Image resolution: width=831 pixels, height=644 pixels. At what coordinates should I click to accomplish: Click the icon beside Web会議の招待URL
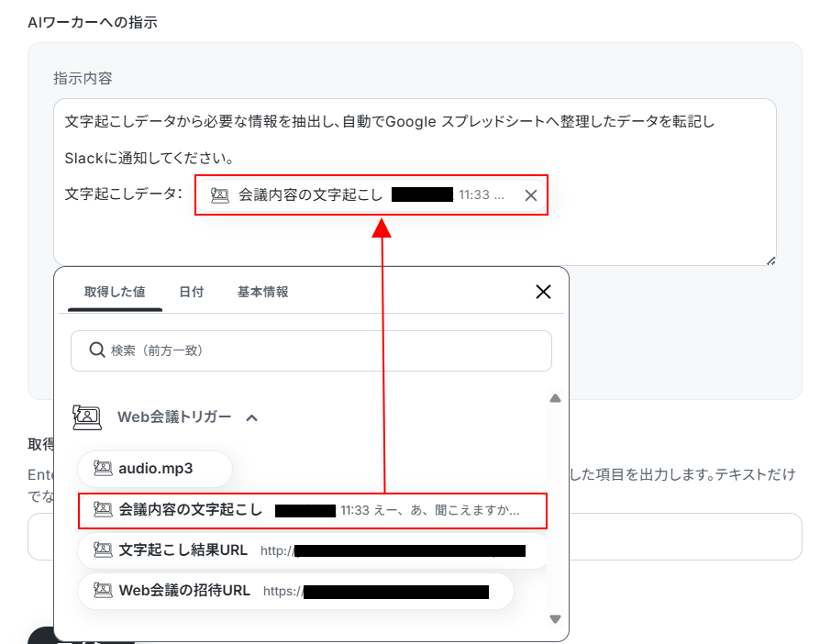(x=103, y=590)
